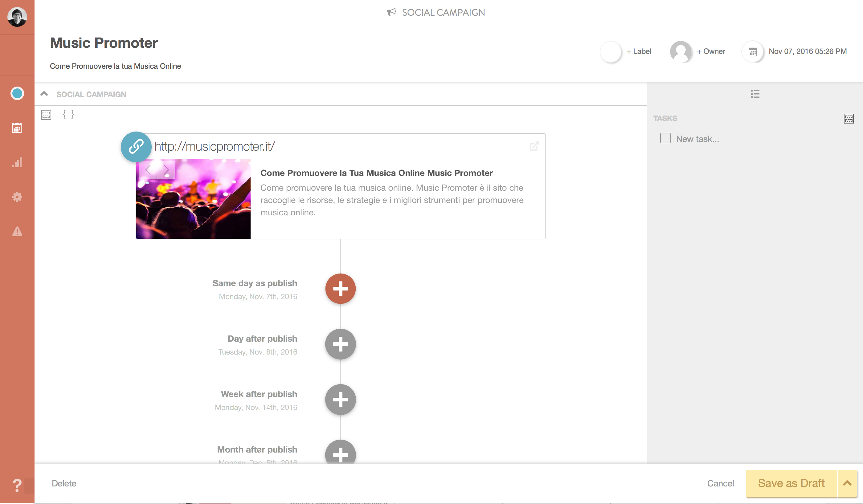Click + Label text
Image resolution: width=863 pixels, height=504 pixels.
[x=639, y=51]
